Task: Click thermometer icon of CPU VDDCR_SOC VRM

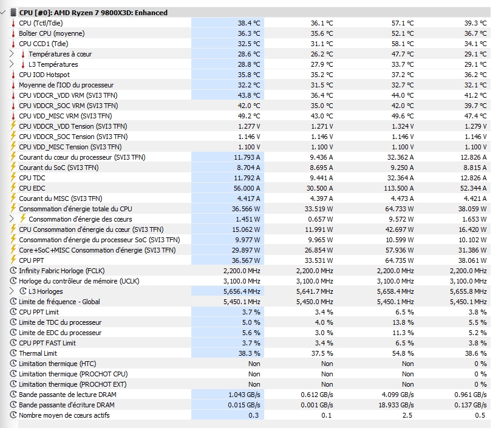Action: [x=13, y=106]
